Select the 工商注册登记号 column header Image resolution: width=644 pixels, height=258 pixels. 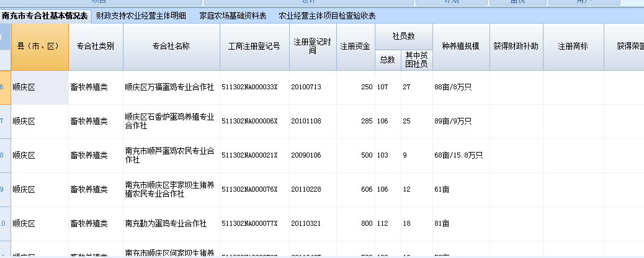(x=254, y=47)
